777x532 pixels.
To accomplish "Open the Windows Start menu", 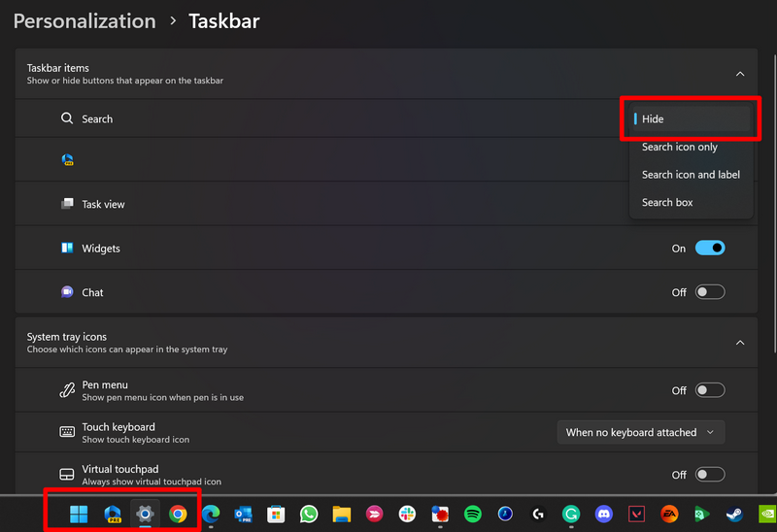I will click(x=78, y=514).
